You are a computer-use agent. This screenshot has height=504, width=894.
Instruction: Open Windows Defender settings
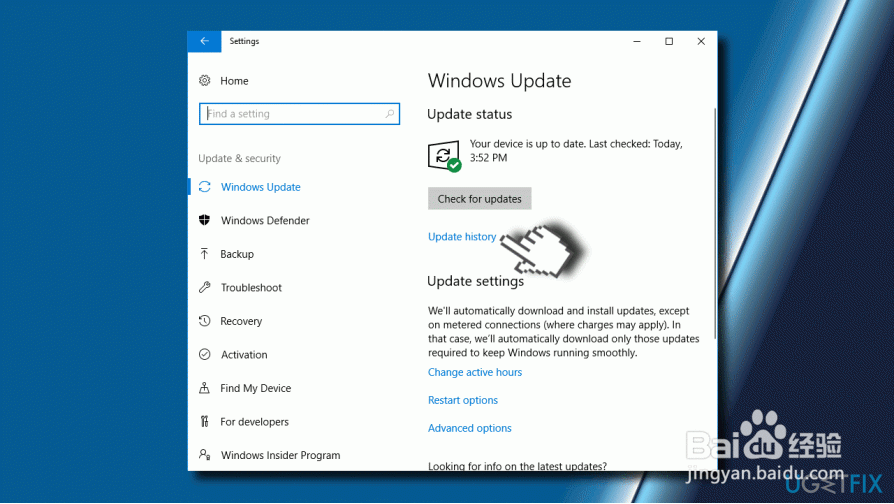(265, 221)
